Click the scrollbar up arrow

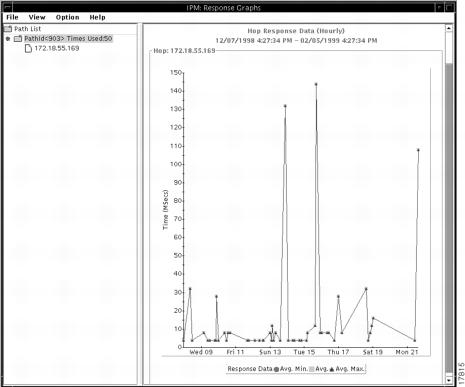click(x=449, y=28)
